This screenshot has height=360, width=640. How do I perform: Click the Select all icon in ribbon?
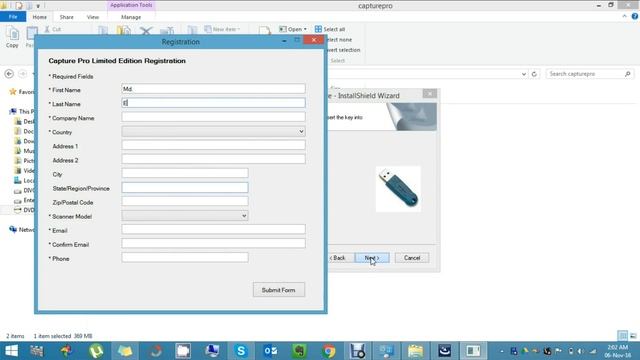(318, 29)
